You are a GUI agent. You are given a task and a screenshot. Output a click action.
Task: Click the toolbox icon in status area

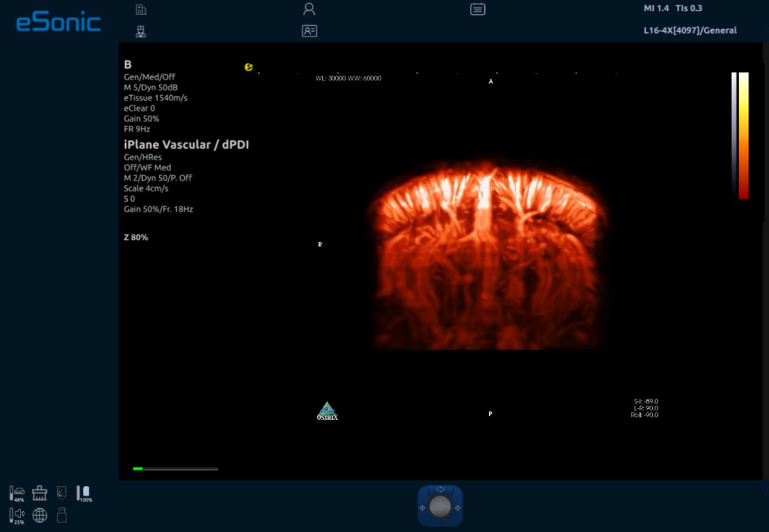(40, 493)
